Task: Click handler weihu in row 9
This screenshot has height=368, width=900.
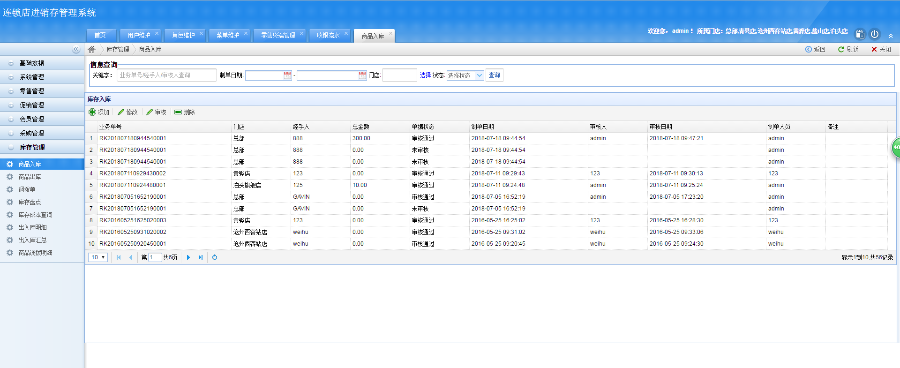Action: click(x=301, y=233)
